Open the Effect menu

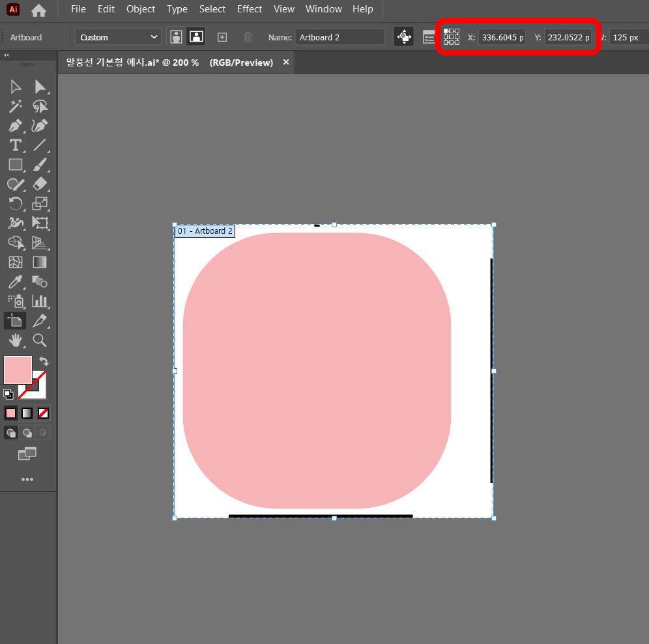[249, 9]
